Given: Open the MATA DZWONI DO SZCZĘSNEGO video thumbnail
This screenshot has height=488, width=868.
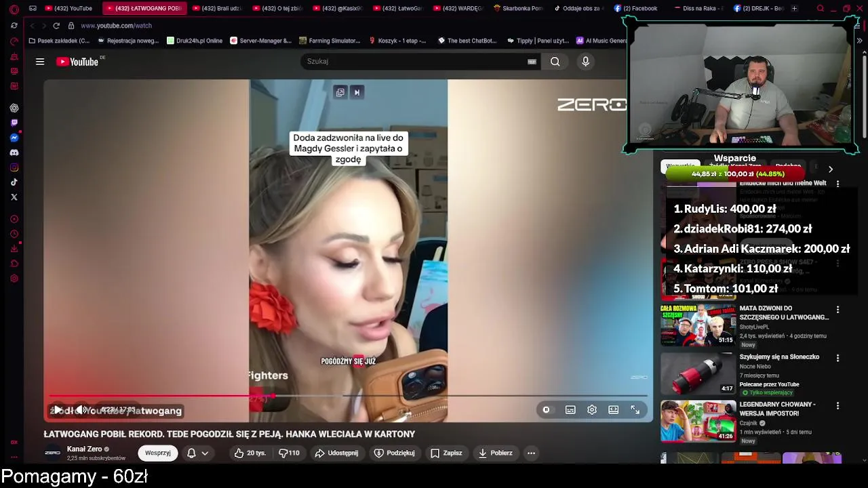Looking at the screenshot, I should point(698,325).
